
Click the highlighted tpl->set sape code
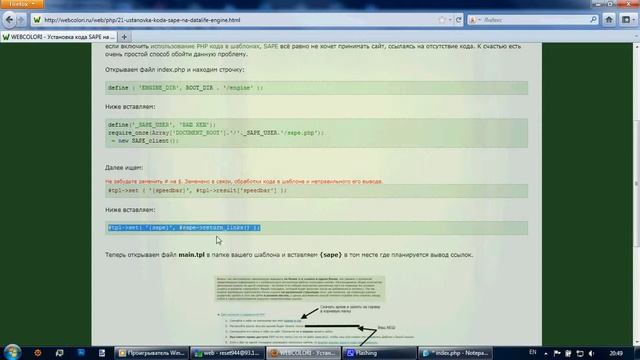point(184,228)
